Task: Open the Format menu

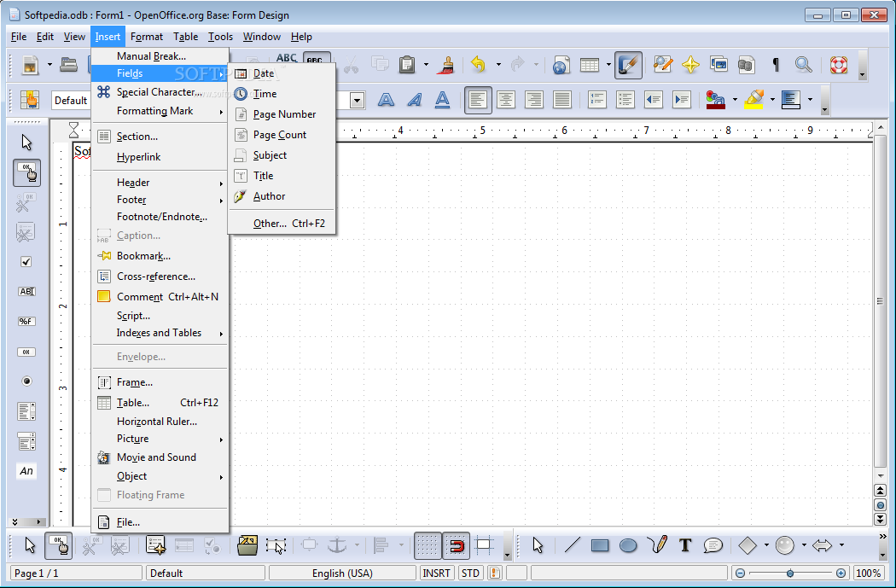Action: 147,37
